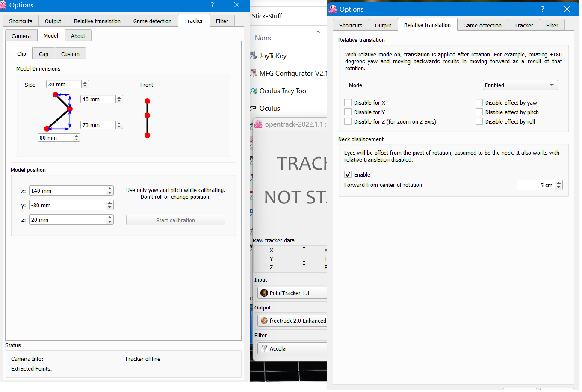Increase the 30 mm side dimension
582x392 pixels.
click(x=85, y=83)
